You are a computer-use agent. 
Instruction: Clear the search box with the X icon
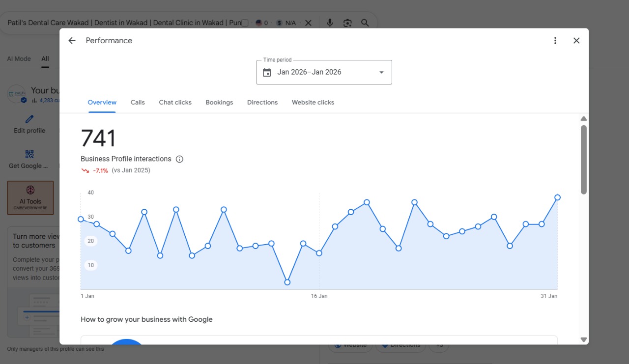[308, 23]
